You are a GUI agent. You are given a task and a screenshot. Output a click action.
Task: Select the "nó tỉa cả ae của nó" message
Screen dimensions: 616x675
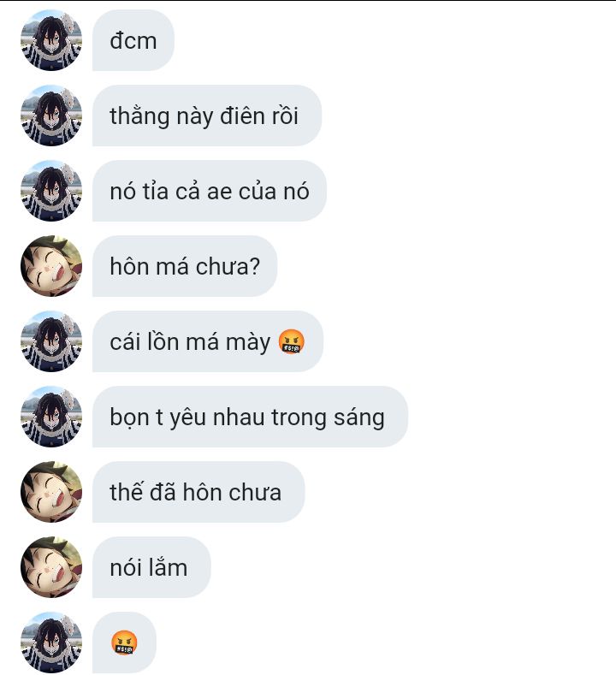point(210,191)
